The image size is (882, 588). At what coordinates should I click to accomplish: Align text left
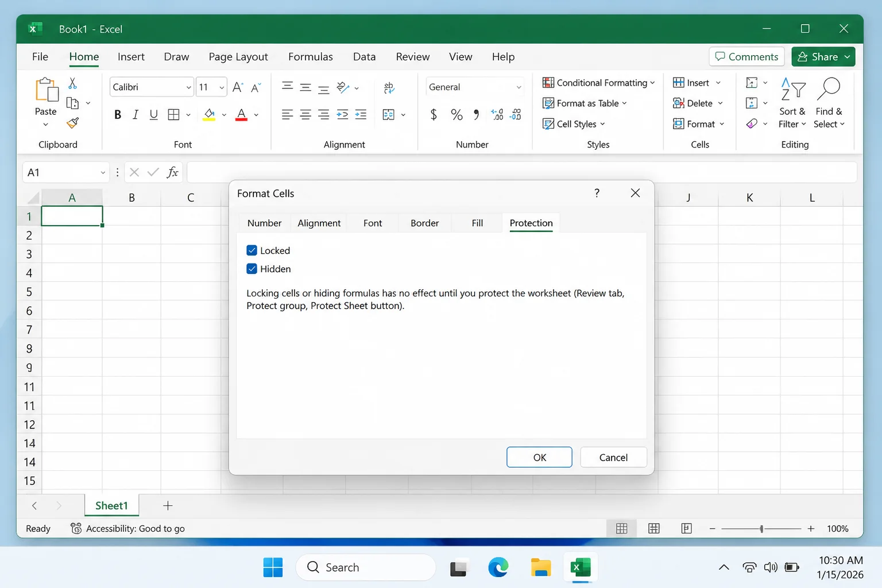click(x=288, y=115)
